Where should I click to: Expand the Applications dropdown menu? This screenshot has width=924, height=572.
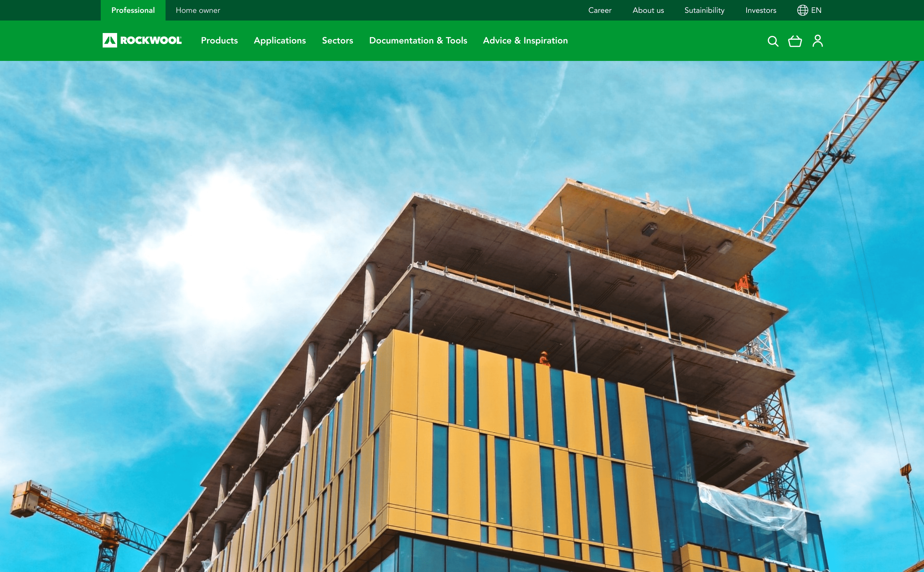pyautogui.click(x=280, y=40)
